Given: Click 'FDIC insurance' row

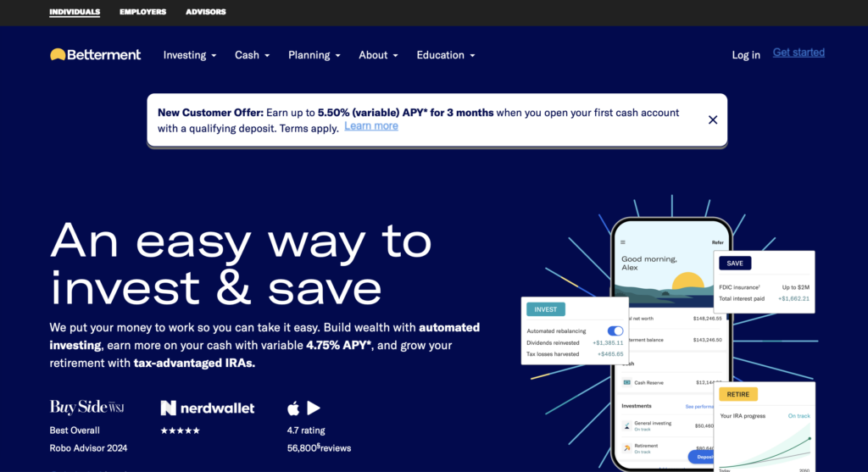Looking at the screenshot, I should tap(764, 287).
